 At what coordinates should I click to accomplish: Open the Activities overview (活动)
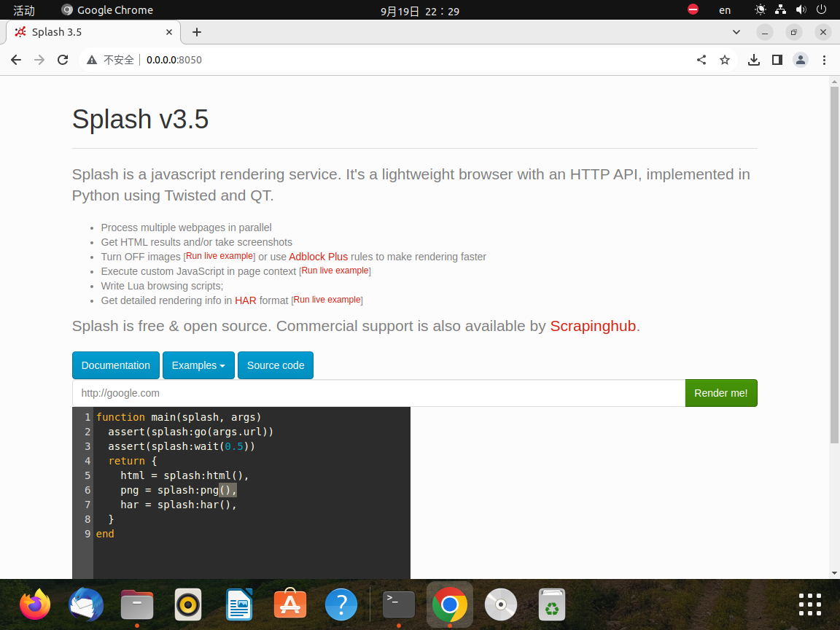pyautogui.click(x=23, y=10)
